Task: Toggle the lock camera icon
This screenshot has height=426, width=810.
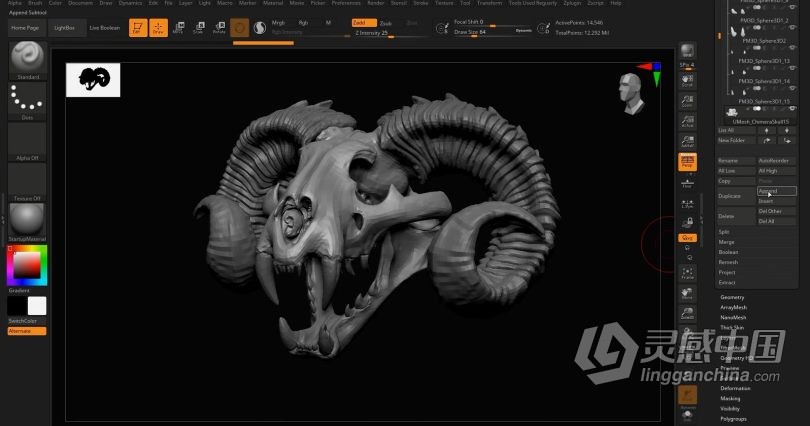Action: (x=687, y=223)
